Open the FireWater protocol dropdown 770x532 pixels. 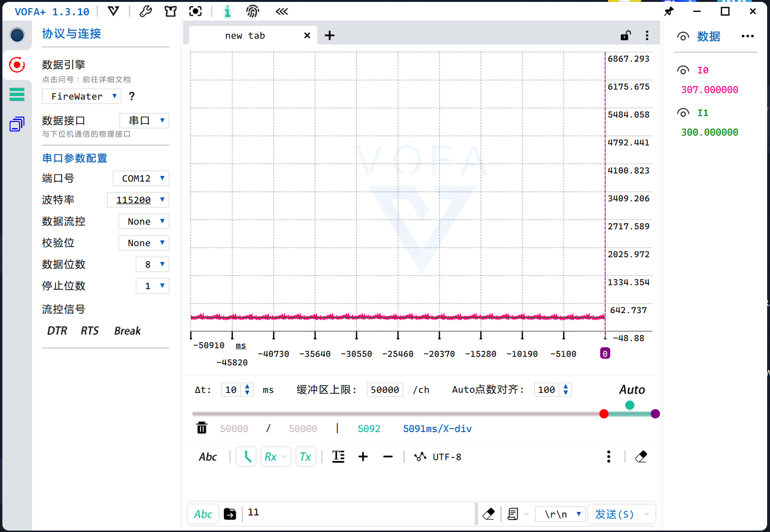[x=81, y=96]
